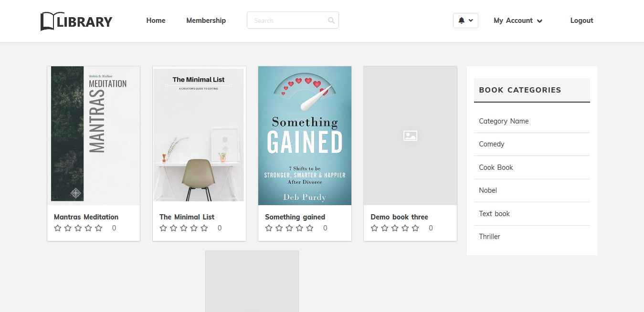Select the Cook Book category

496,167
